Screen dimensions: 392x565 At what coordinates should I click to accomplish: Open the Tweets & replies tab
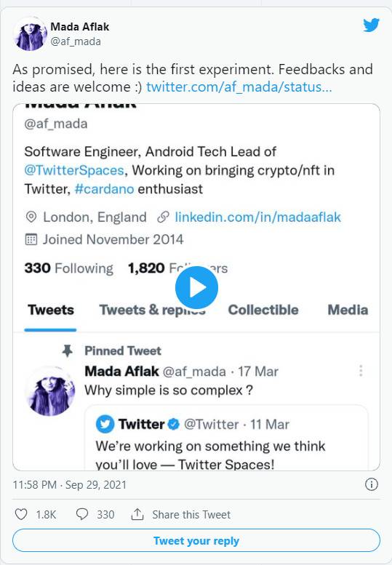[153, 310]
